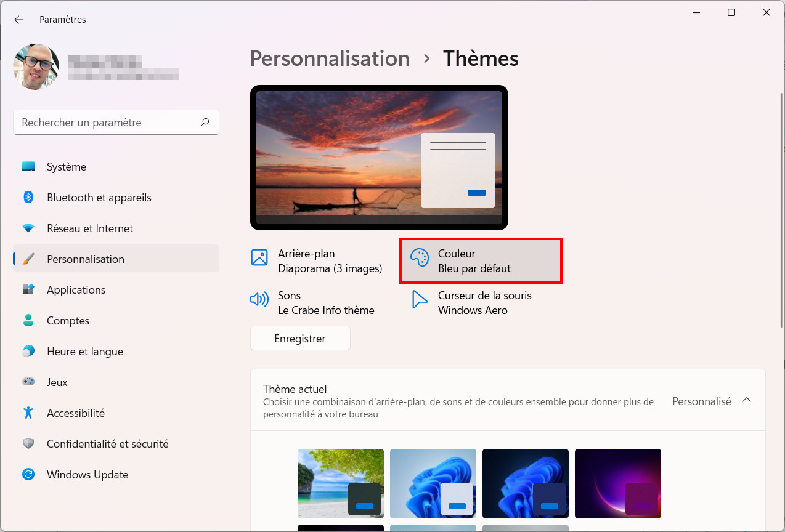The height and width of the screenshot is (532, 785).
Task: Click the Réseau et Internet wifi icon
Action: tap(28, 228)
